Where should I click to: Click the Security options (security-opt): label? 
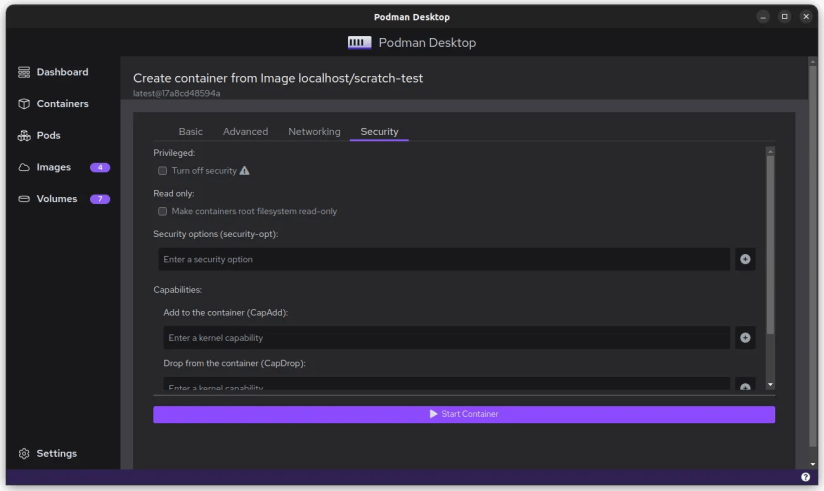[215, 234]
